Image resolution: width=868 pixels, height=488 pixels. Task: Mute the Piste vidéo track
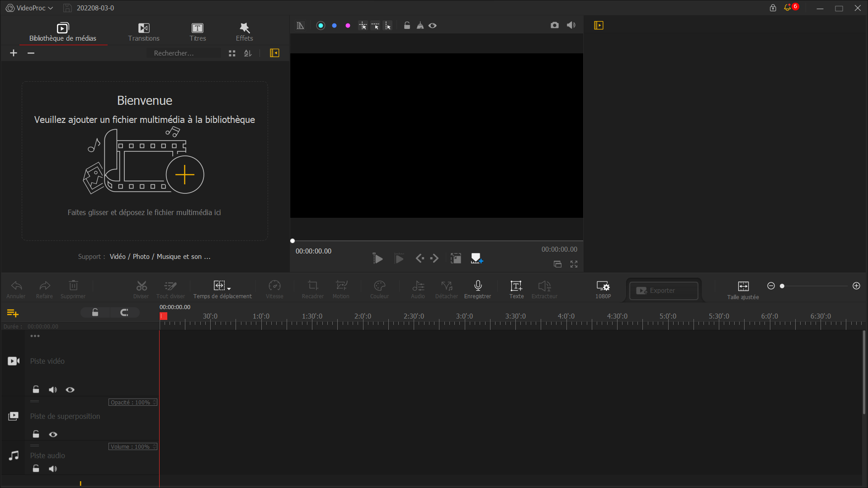tap(53, 389)
